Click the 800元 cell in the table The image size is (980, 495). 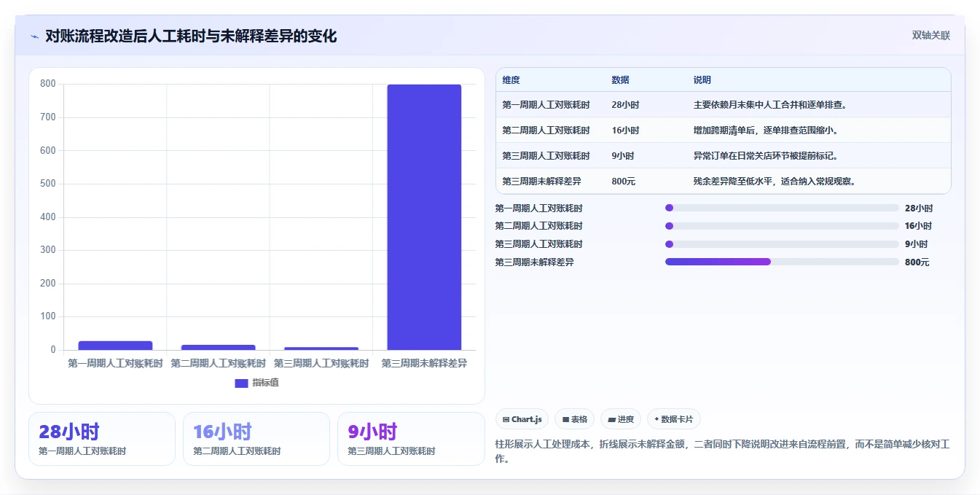pos(623,182)
